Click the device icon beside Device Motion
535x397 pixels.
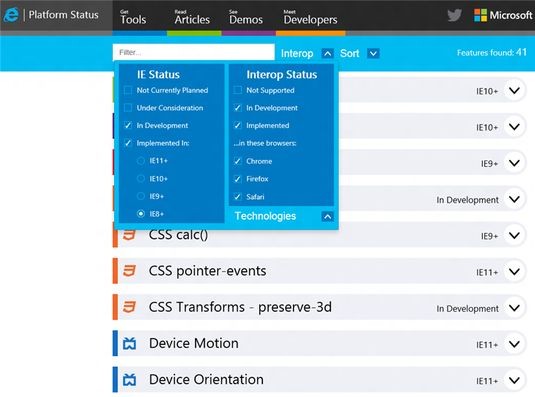(x=129, y=343)
